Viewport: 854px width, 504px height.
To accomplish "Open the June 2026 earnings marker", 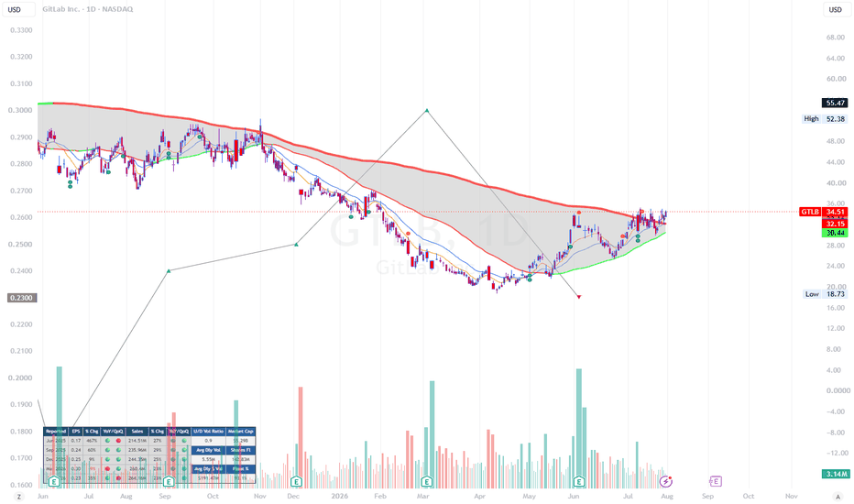I will click(x=578, y=482).
